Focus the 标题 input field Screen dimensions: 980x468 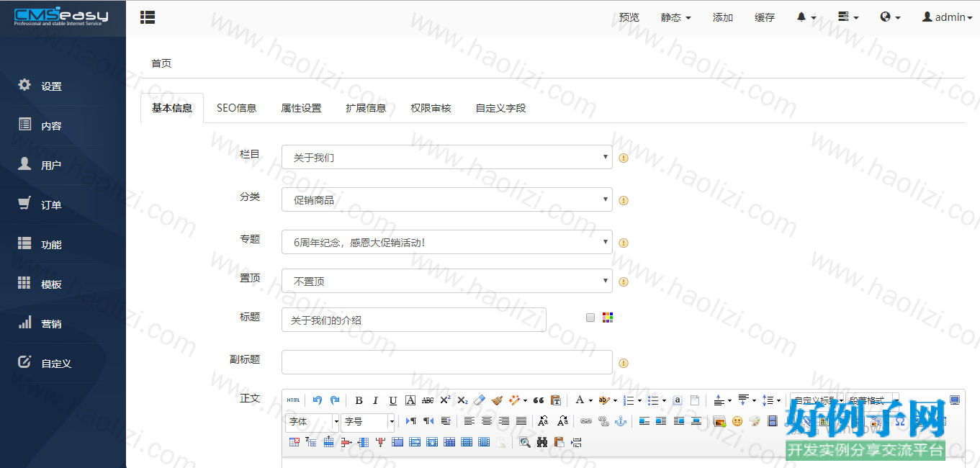pyautogui.click(x=414, y=320)
